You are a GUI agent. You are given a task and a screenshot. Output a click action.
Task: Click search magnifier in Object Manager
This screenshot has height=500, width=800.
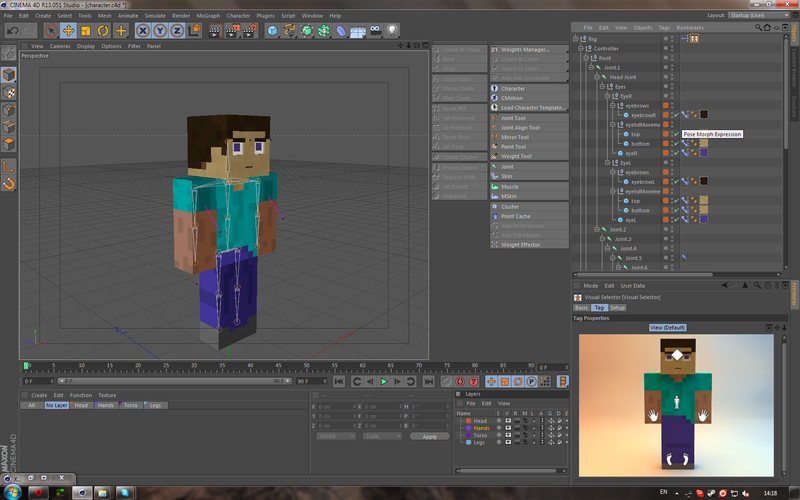tap(758, 28)
